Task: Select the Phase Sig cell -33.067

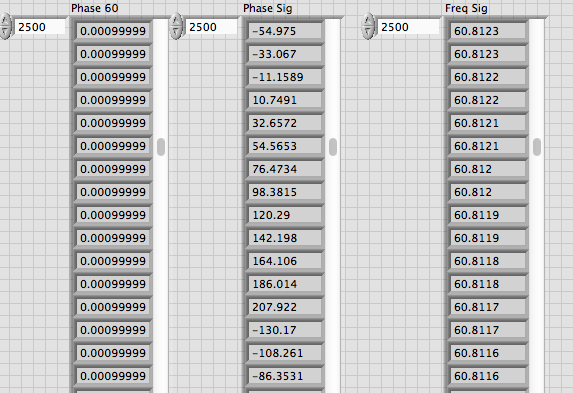Action: pyautogui.click(x=285, y=54)
